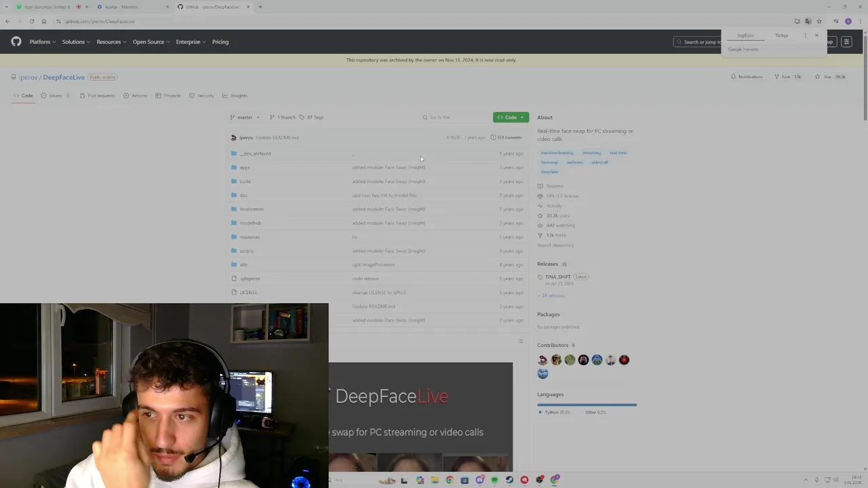Open the master branch dropdown

click(245, 117)
